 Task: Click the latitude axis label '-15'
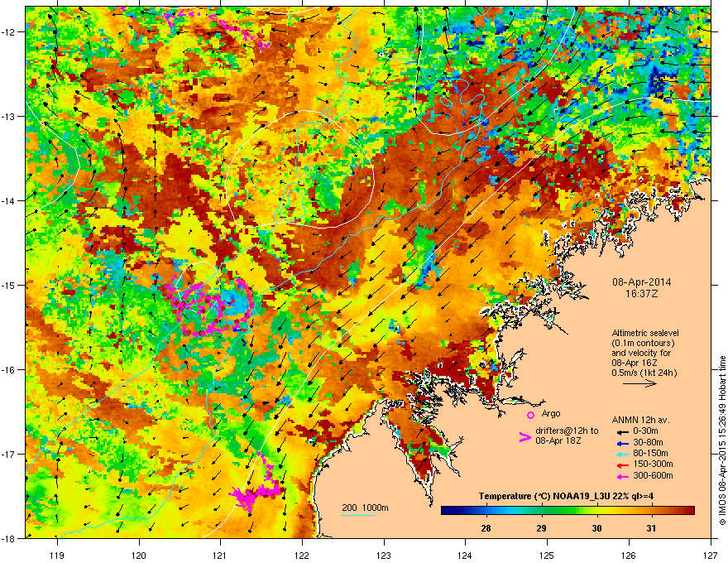(x=8, y=285)
